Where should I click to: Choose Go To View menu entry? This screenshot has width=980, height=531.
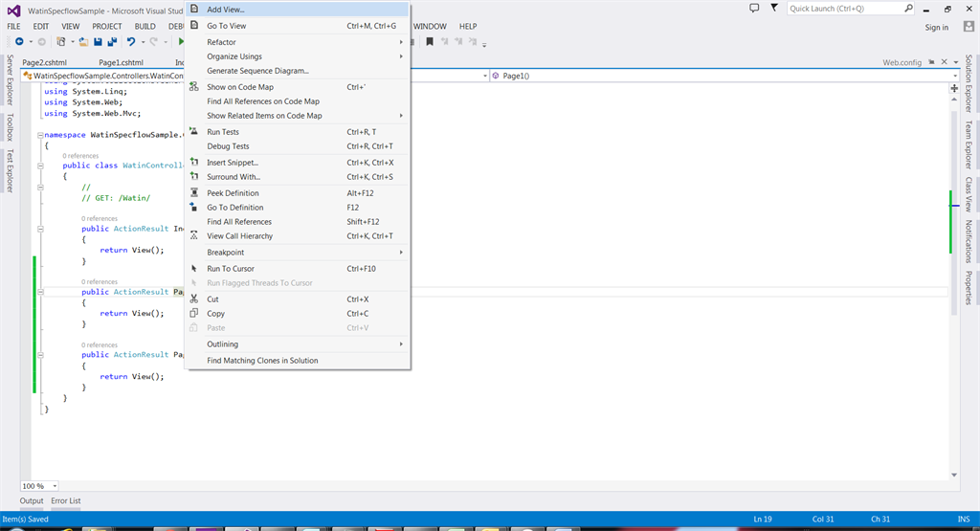pos(298,26)
